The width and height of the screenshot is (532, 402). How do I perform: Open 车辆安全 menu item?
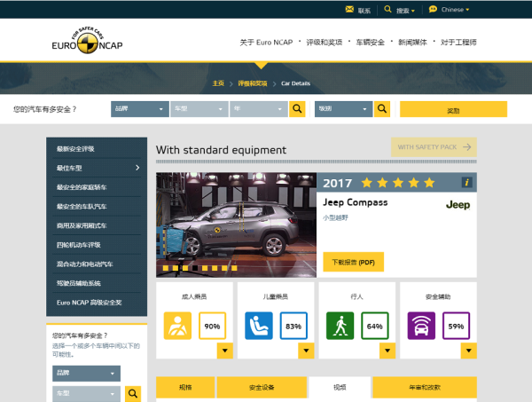pos(370,43)
